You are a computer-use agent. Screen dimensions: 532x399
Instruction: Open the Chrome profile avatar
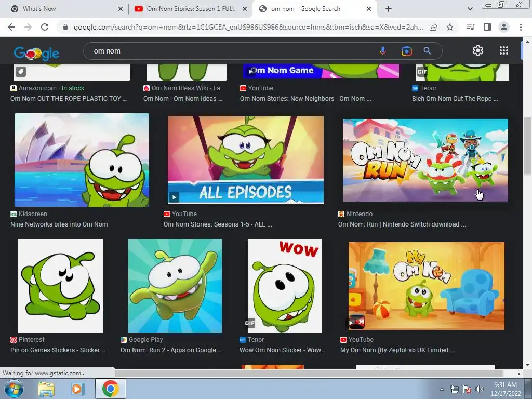[504, 27]
